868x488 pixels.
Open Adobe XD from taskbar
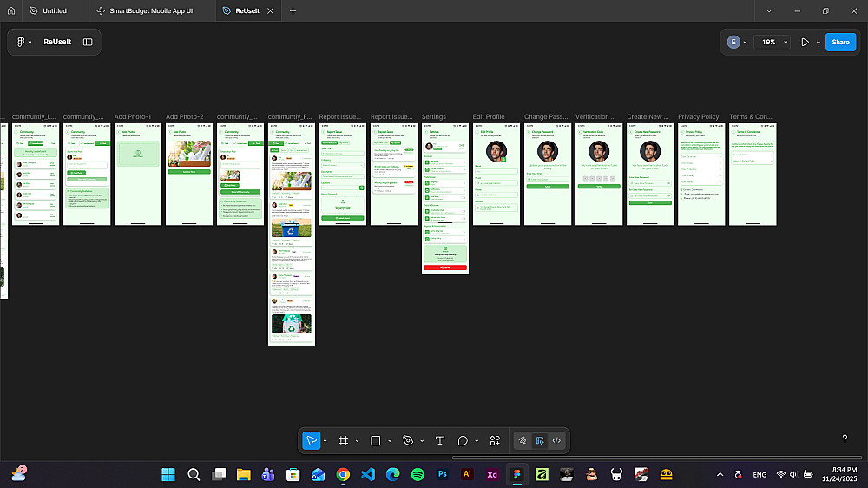pyautogui.click(x=492, y=475)
